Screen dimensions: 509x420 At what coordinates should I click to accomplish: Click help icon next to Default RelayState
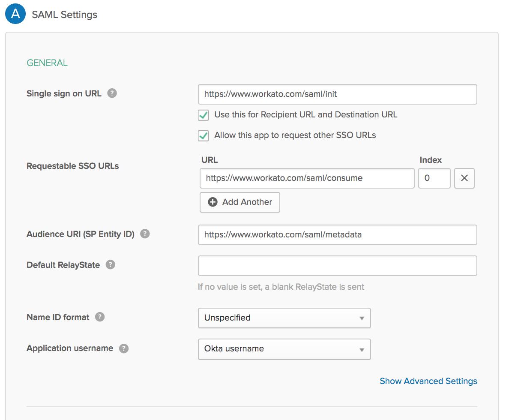pos(111,265)
